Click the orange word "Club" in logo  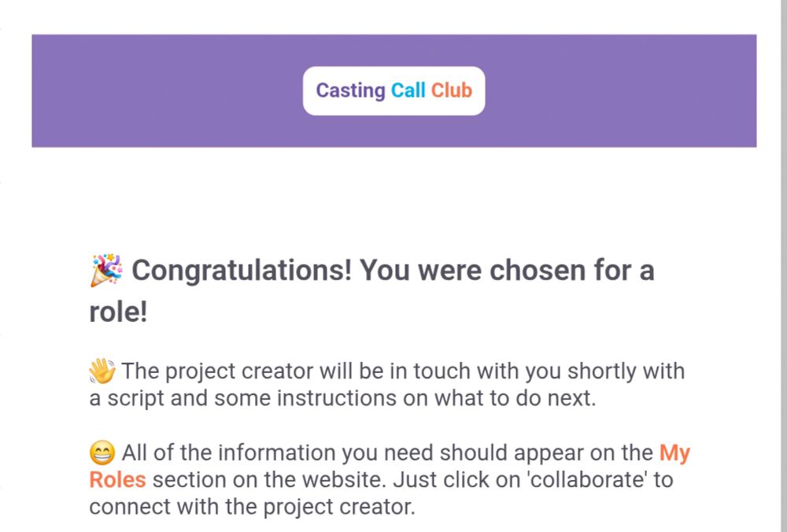tap(451, 91)
